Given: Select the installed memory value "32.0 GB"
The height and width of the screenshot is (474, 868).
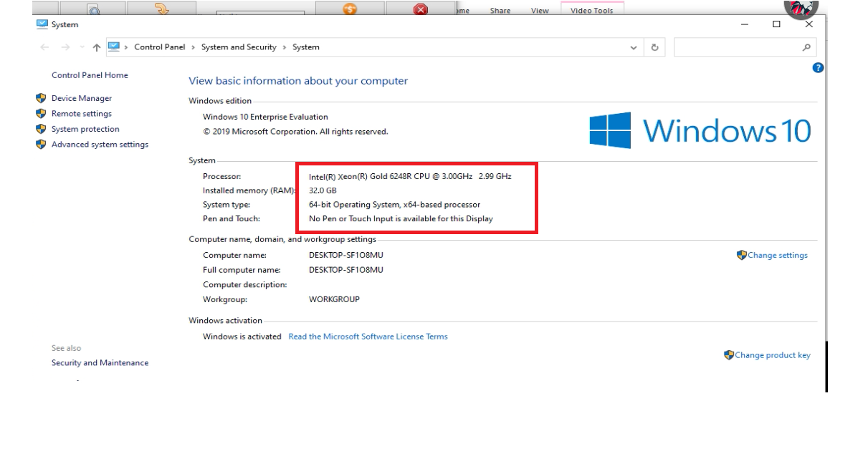Looking at the screenshot, I should coord(323,190).
